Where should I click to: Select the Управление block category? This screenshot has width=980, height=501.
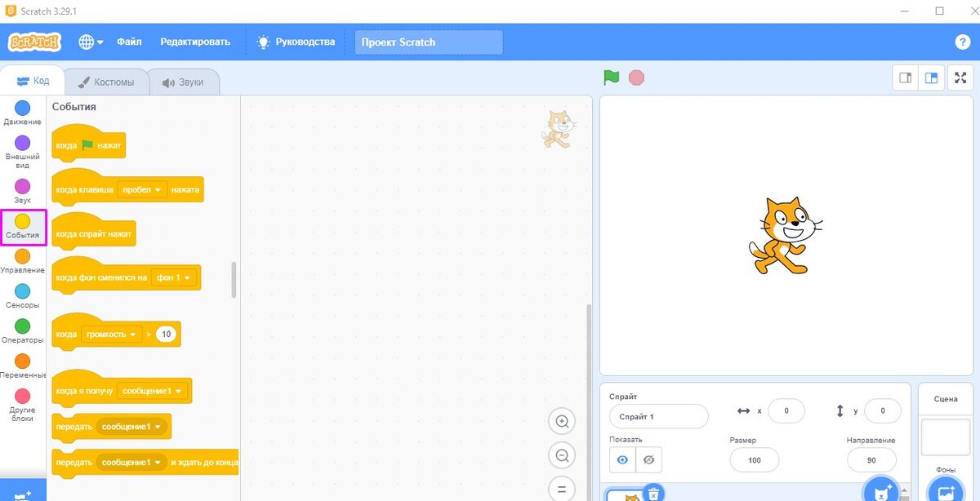(x=23, y=262)
